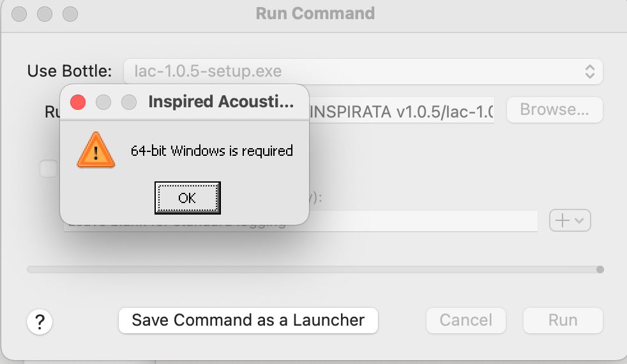The width and height of the screenshot is (627, 364).
Task: Click the orange warning triangle icon
Action: (96, 150)
